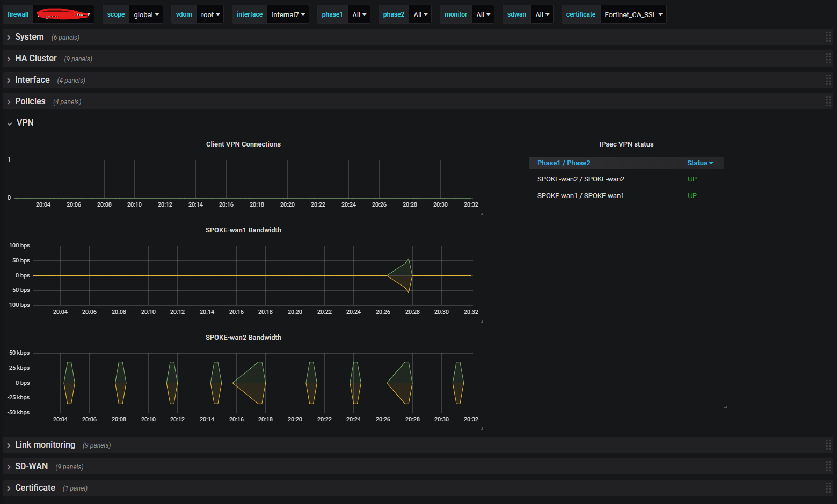The image size is (837, 504).
Task: Open the scope global dropdown
Action: click(146, 14)
